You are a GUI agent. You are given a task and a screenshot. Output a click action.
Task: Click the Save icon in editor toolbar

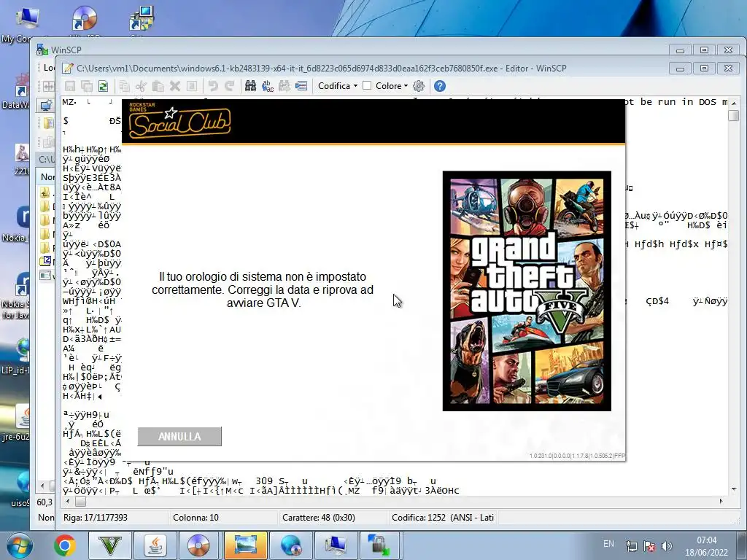point(70,86)
